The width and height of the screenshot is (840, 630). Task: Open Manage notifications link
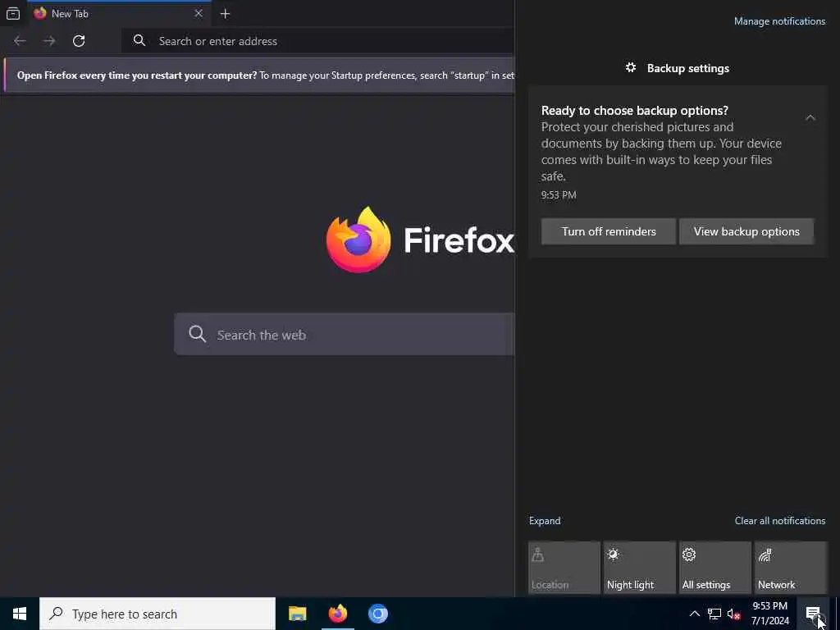pyautogui.click(x=779, y=21)
